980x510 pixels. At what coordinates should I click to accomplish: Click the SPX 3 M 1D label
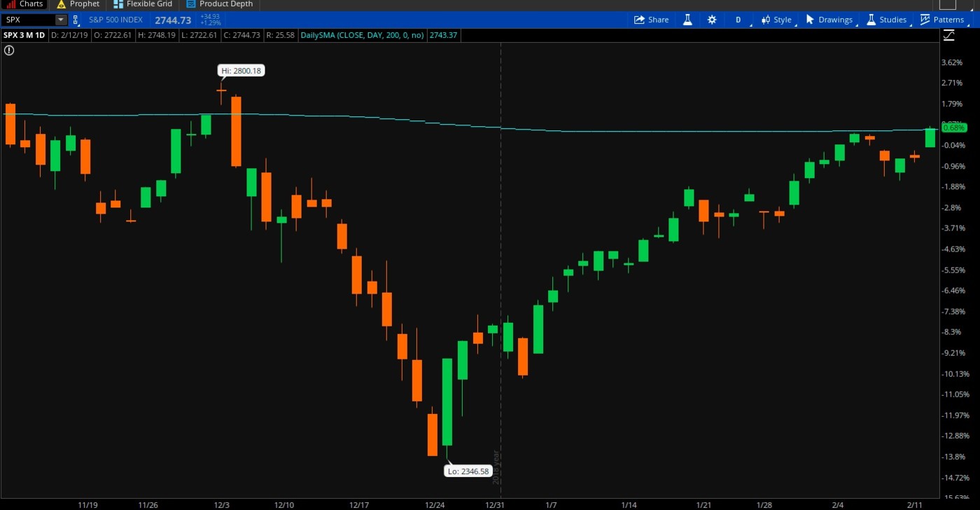click(x=24, y=35)
